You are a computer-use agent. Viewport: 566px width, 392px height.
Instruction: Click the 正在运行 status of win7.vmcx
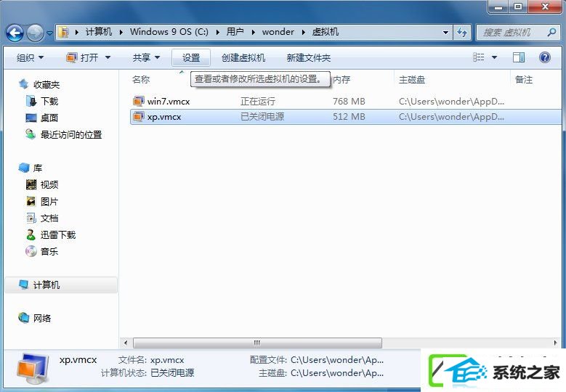click(x=258, y=102)
